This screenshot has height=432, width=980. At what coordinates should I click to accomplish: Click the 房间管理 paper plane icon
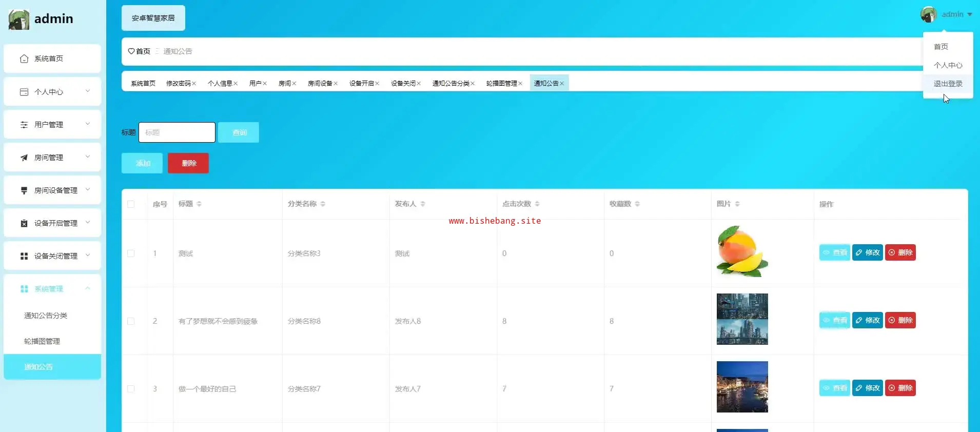point(24,158)
